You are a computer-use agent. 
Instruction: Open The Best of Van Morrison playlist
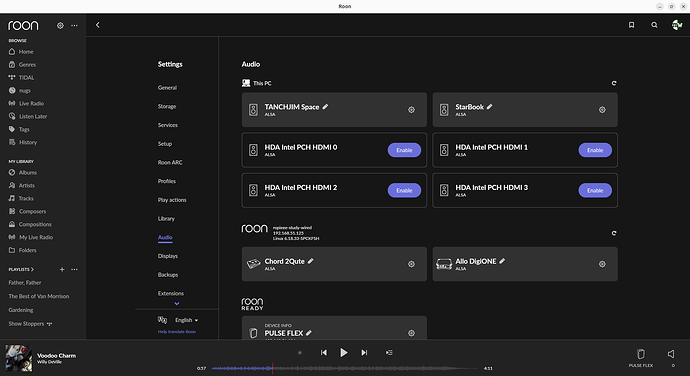pyautogui.click(x=39, y=296)
